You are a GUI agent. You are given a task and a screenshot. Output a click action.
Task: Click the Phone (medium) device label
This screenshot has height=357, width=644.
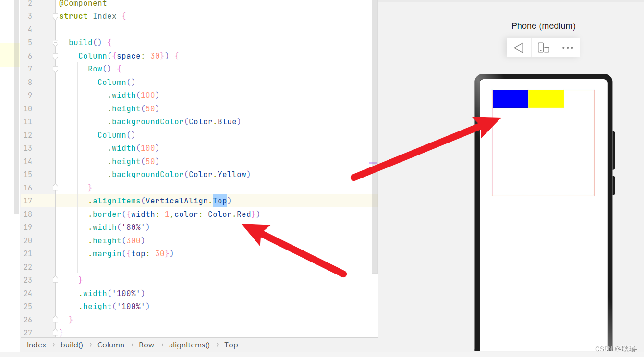(544, 26)
